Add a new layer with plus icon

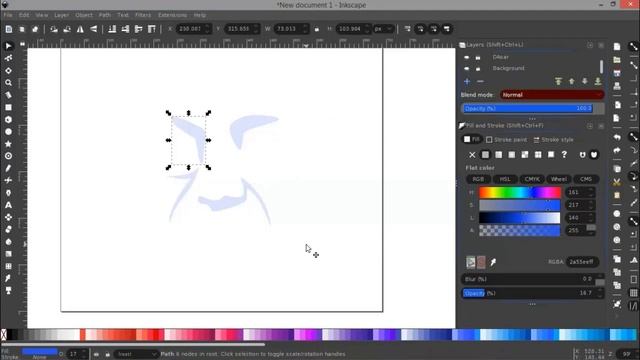pyautogui.click(x=467, y=82)
